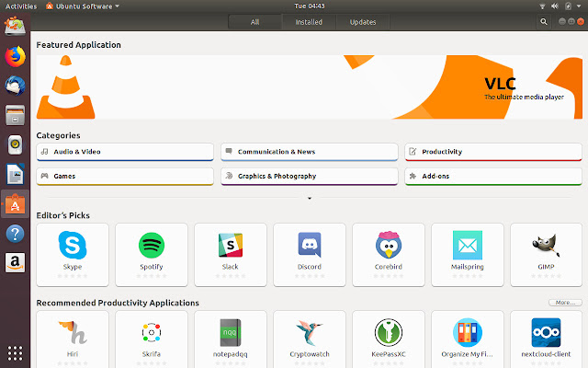This screenshot has height=368, width=588.
Task: Switch to the Installed tab
Action: click(x=309, y=22)
